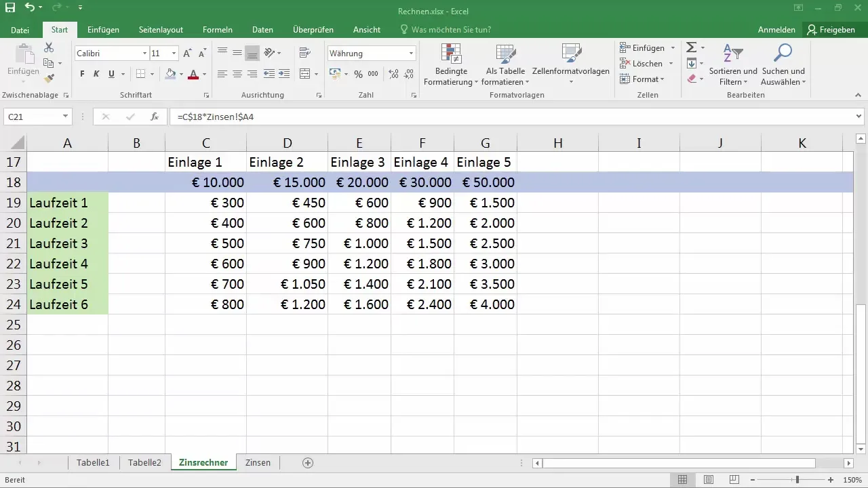Image resolution: width=868 pixels, height=488 pixels.
Task: Open the Name Box dropdown for C21
Action: pyautogui.click(x=65, y=117)
